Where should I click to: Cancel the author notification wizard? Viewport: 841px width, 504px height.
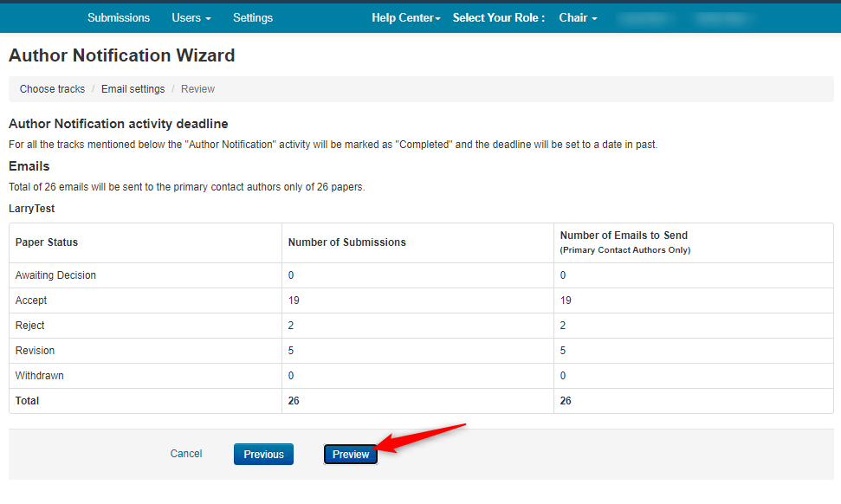tap(186, 454)
